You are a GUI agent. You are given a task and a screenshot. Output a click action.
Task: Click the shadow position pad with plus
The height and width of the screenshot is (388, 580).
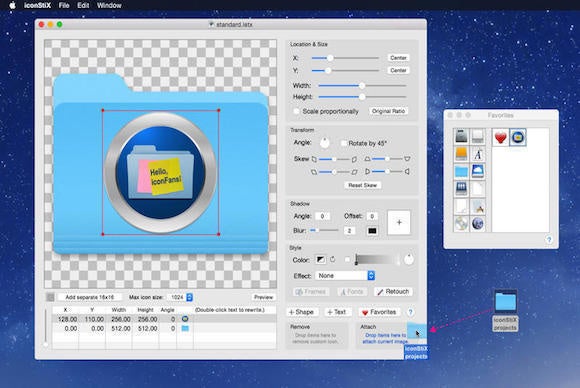(x=399, y=223)
